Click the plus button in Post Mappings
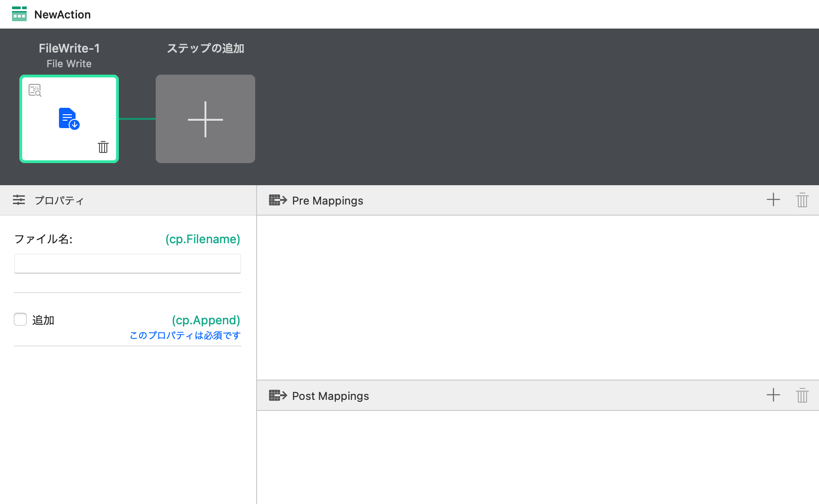Viewport: 819px width, 504px height. (x=773, y=395)
